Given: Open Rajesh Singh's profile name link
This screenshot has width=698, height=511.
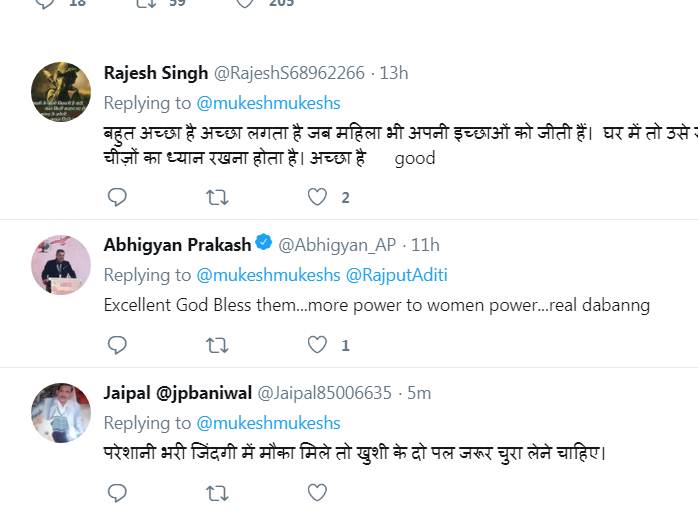Looking at the screenshot, I should 156,73.
